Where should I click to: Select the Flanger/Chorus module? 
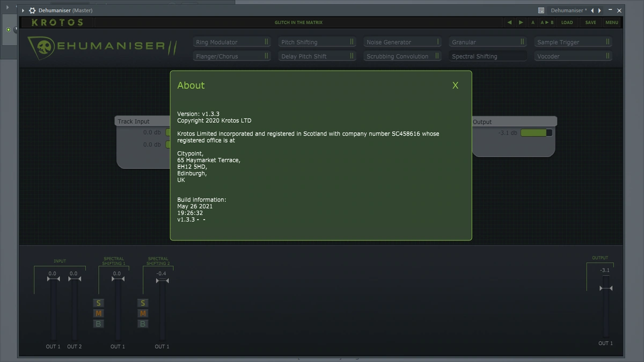point(231,56)
